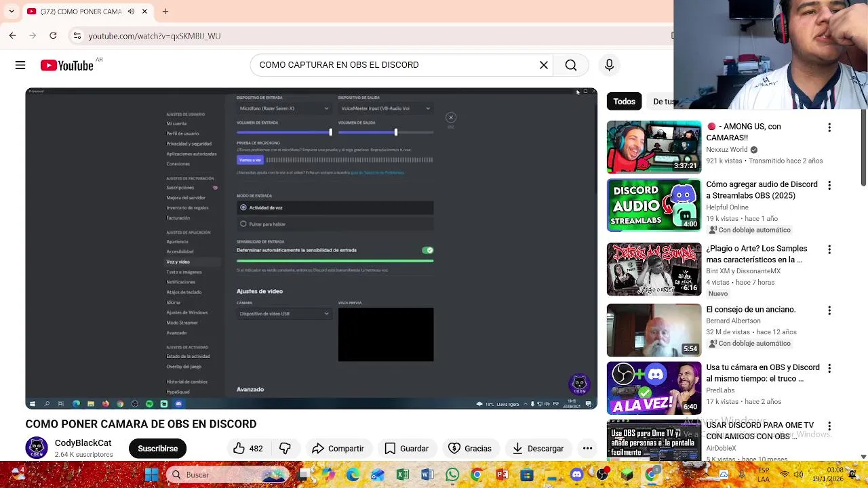Open the Windows Start menu
This screenshot has height=488, width=868.
[x=151, y=474]
